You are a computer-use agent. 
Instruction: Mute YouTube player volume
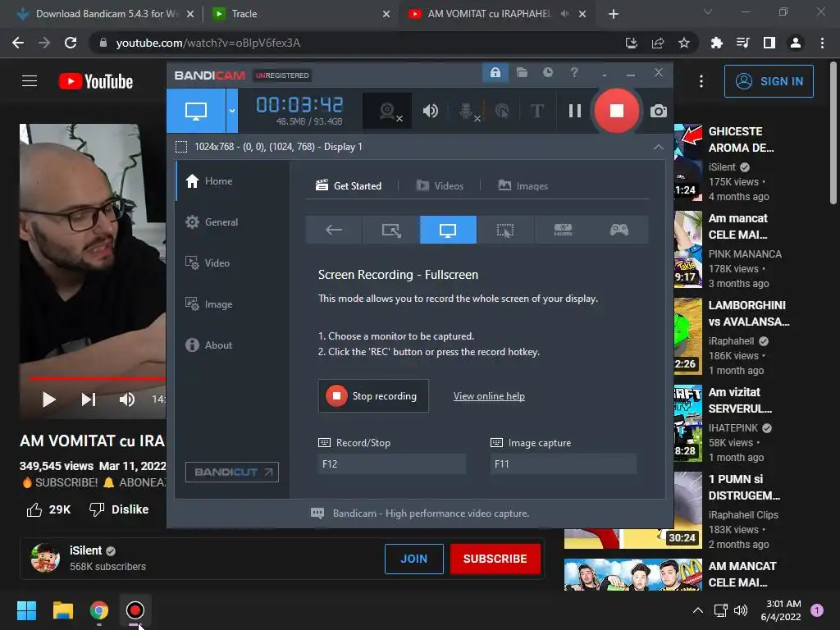point(127,399)
